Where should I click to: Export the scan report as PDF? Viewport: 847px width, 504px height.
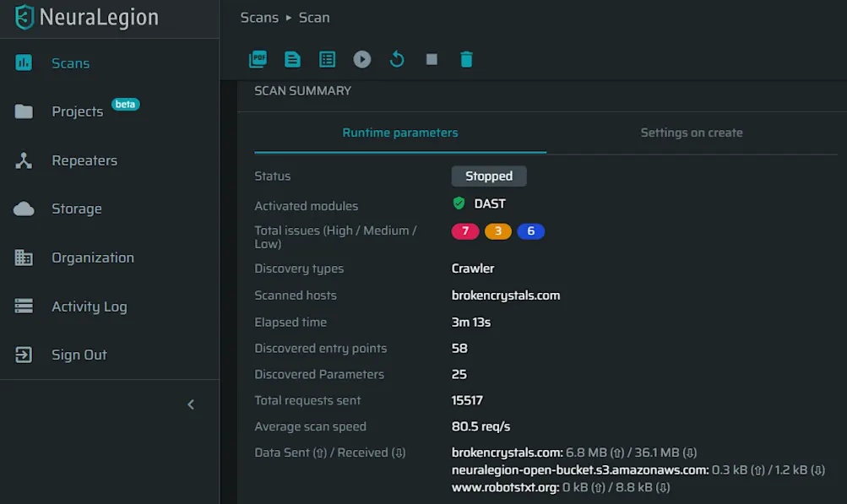258,59
